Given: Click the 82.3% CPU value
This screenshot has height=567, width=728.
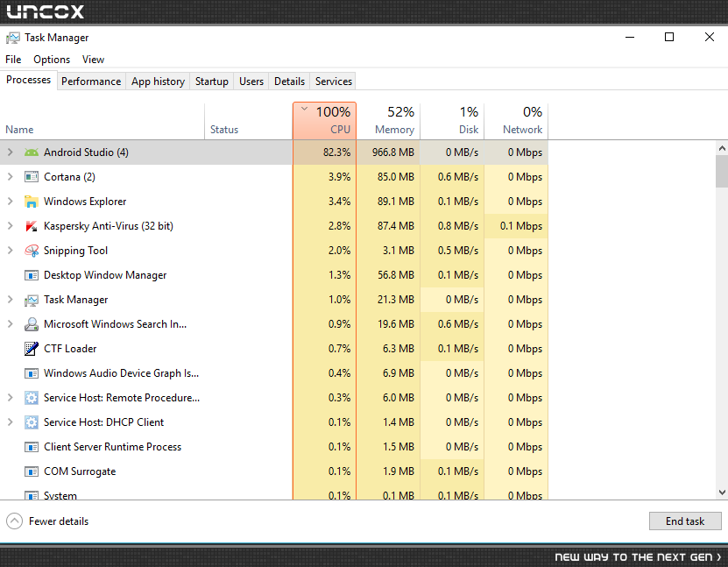Looking at the screenshot, I should point(336,152).
